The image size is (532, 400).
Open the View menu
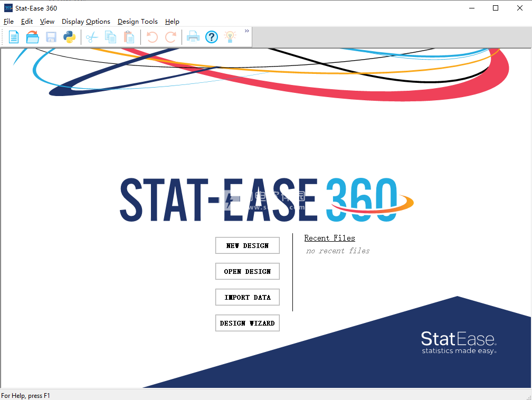(x=47, y=22)
